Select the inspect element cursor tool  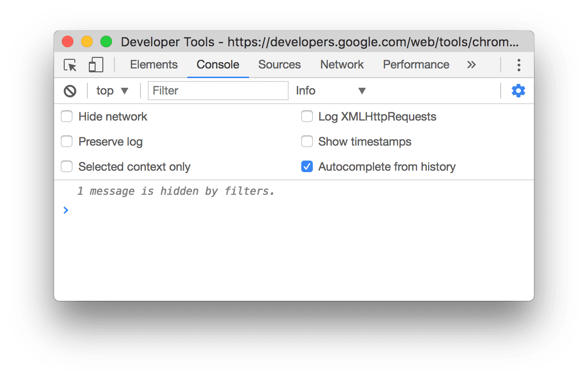(x=70, y=65)
